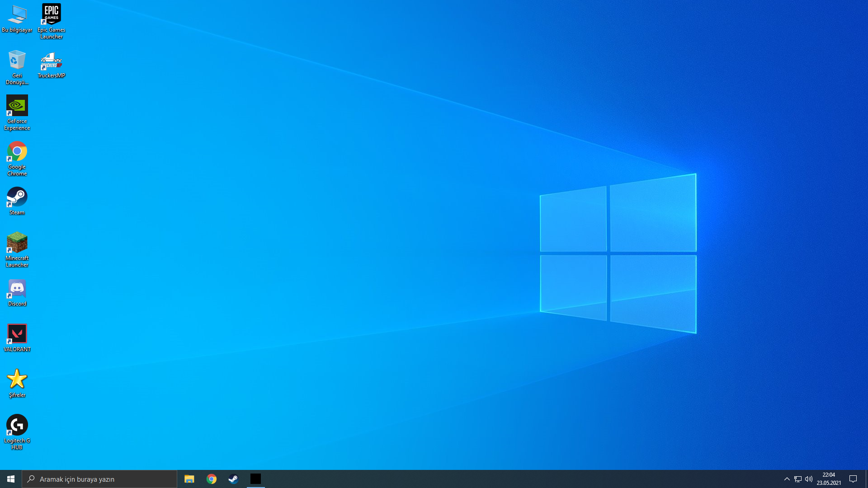Open File Explorer from the taskbar
868x488 pixels.
tap(189, 479)
